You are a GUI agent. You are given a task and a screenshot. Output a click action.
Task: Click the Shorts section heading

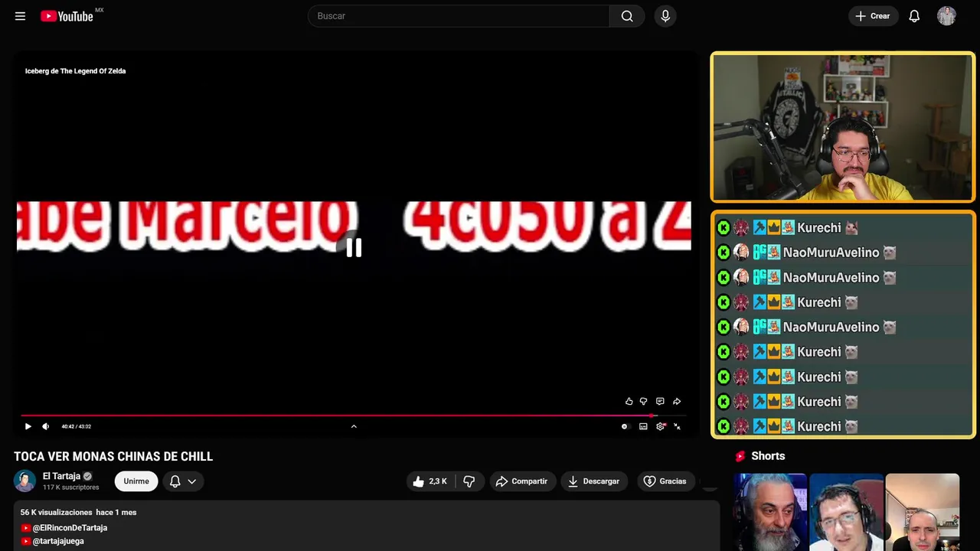pos(768,456)
